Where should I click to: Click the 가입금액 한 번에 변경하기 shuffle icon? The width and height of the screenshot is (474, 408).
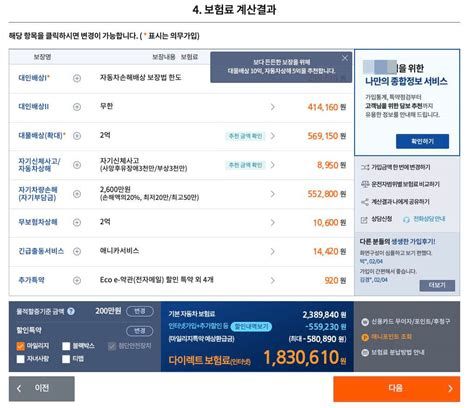365,167
